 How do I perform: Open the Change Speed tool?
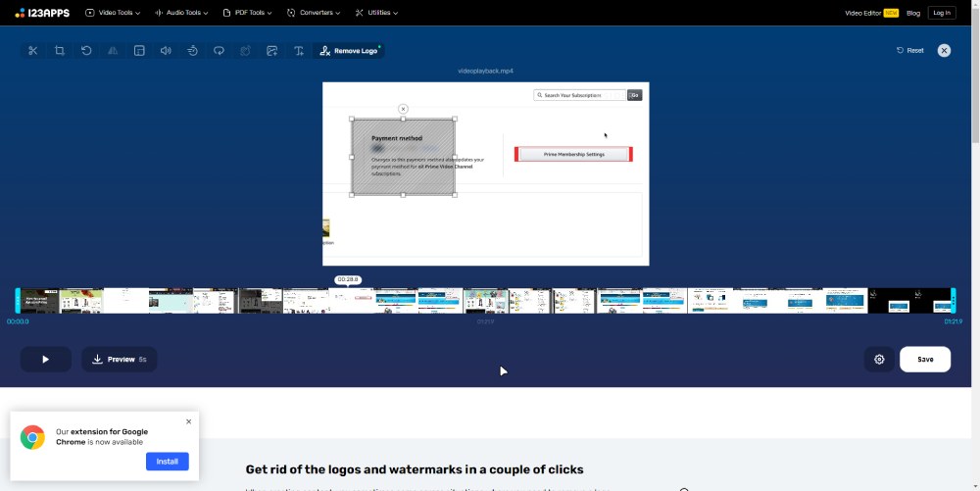(192, 51)
